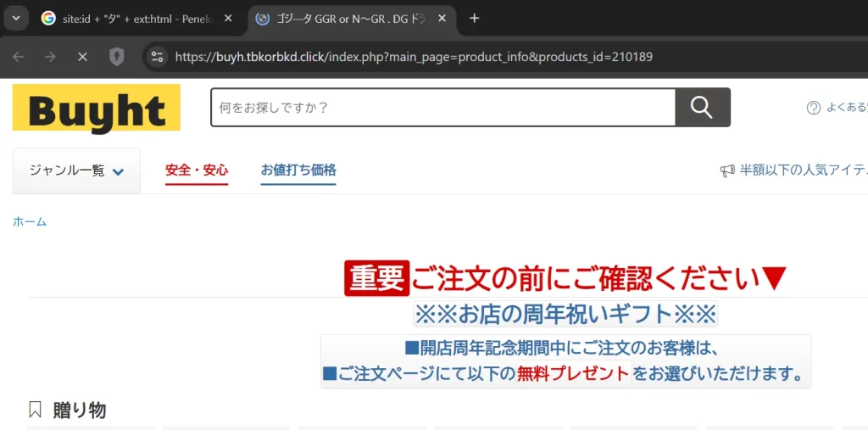Open the お値打ち価格 menu item
This screenshot has width=868, height=430.
[x=298, y=170]
